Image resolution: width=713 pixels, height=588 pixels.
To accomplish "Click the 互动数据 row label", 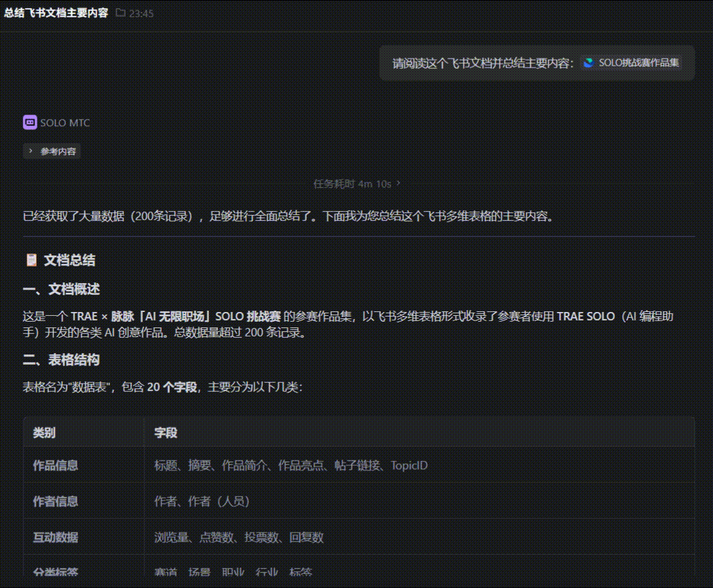I will pos(55,537).
